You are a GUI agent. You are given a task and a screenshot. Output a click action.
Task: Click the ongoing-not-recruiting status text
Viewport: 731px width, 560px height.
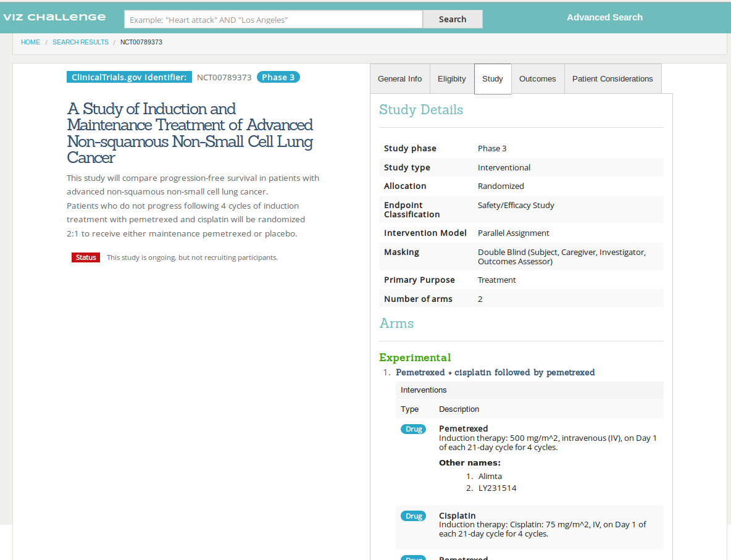pos(192,257)
